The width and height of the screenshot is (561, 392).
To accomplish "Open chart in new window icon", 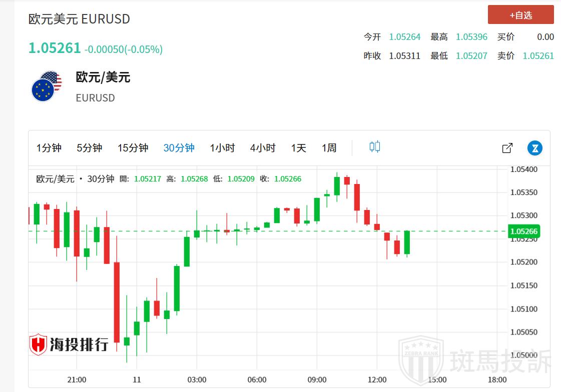I will (507, 148).
